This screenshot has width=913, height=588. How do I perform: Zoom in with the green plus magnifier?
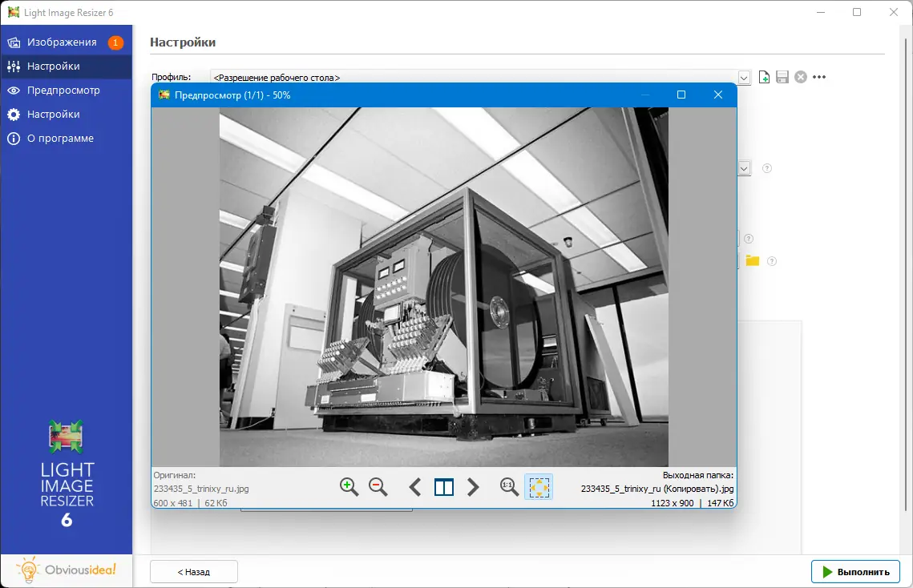tap(349, 487)
